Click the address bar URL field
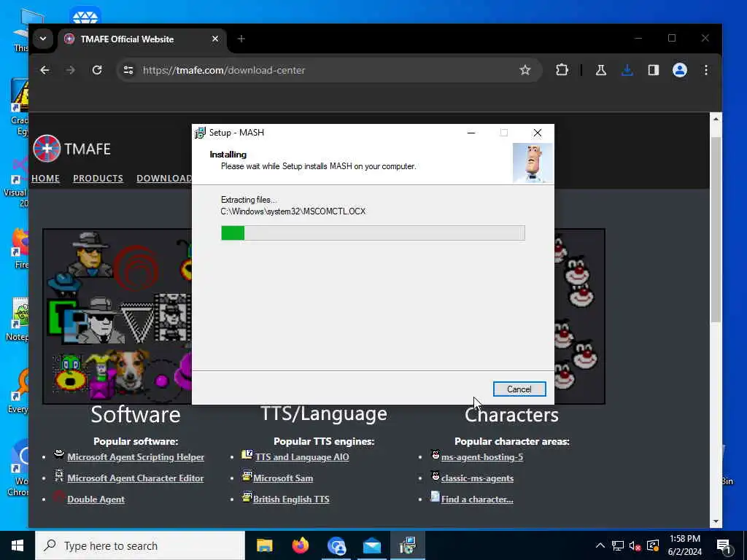The image size is (747, 560). coord(329,70)
